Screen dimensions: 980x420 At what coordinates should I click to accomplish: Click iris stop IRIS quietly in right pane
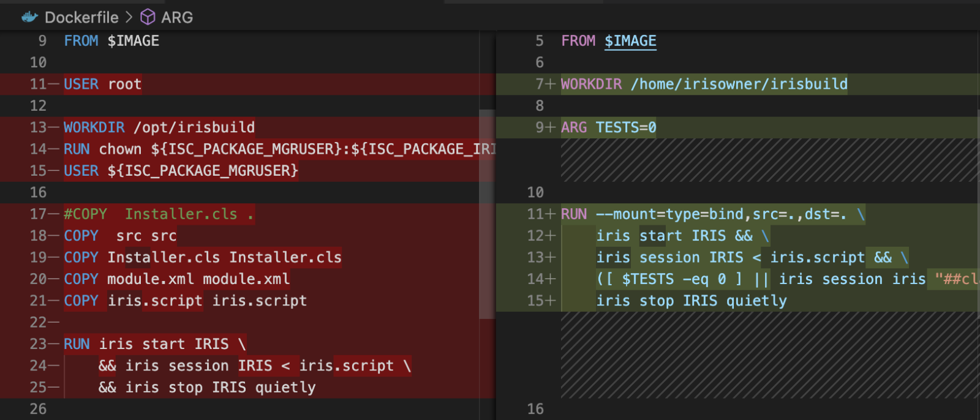692,301
